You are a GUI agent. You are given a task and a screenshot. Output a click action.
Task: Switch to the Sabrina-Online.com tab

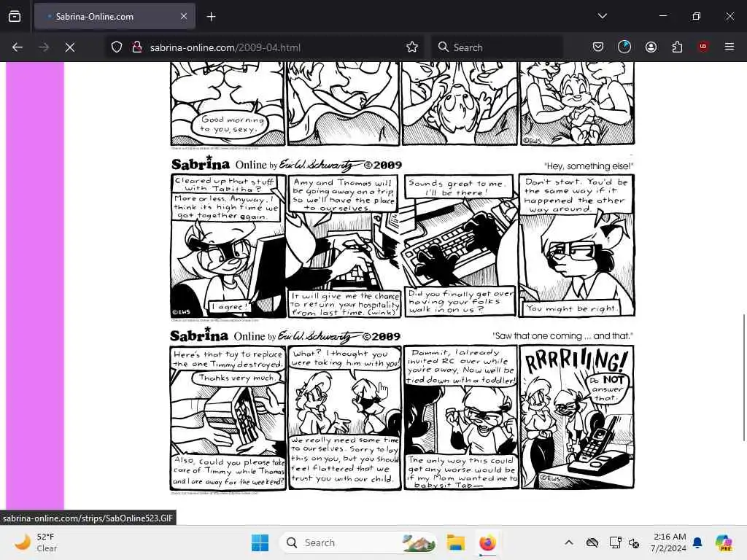click(115, 16)
